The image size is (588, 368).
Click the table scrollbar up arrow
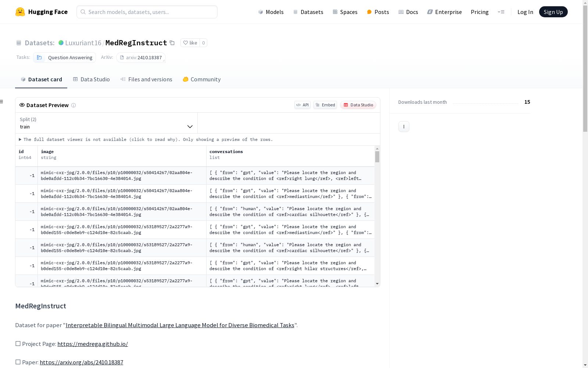click(377, 149)
